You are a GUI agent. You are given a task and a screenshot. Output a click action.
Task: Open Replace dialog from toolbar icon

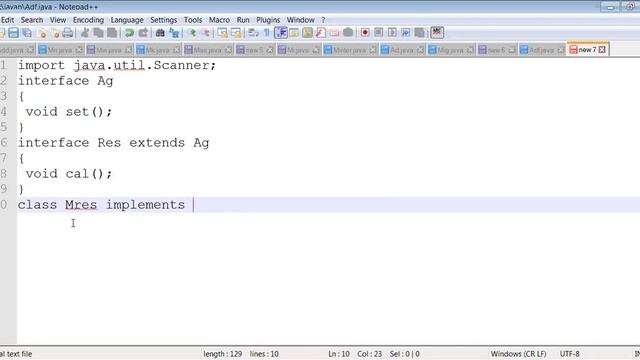pyautogui.click(x=174, y=33)
